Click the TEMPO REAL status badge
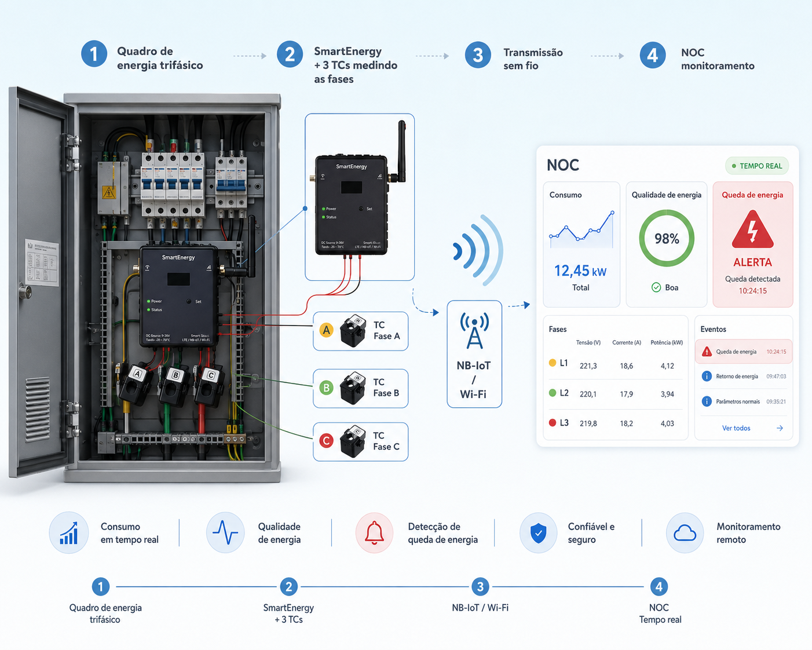The height and width of the screenshot is (650, 812). 757,166
